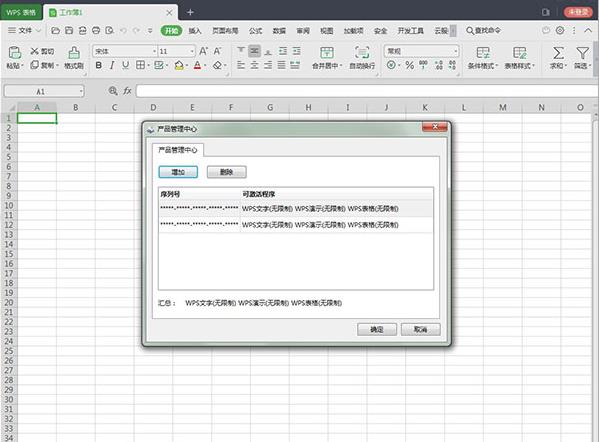Click the Conditional Formatting icon
Screen dimensions: 599x442
483,52
